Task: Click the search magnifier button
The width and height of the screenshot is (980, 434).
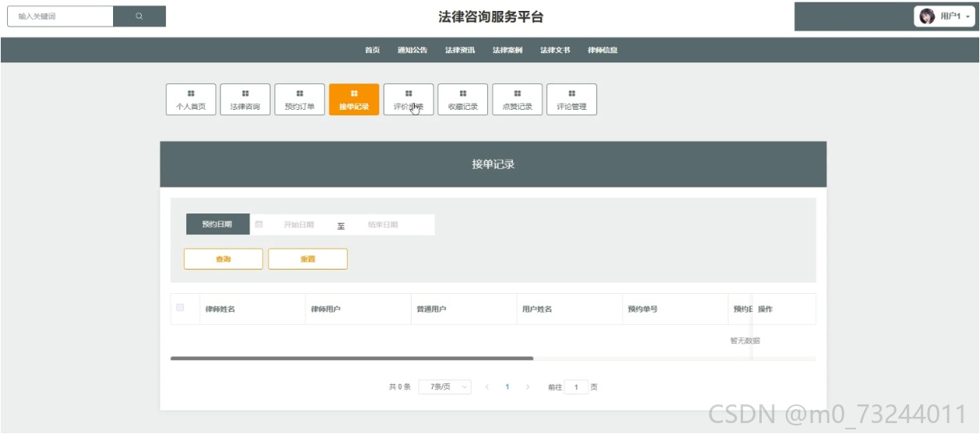Action: [x=139, y=16]
